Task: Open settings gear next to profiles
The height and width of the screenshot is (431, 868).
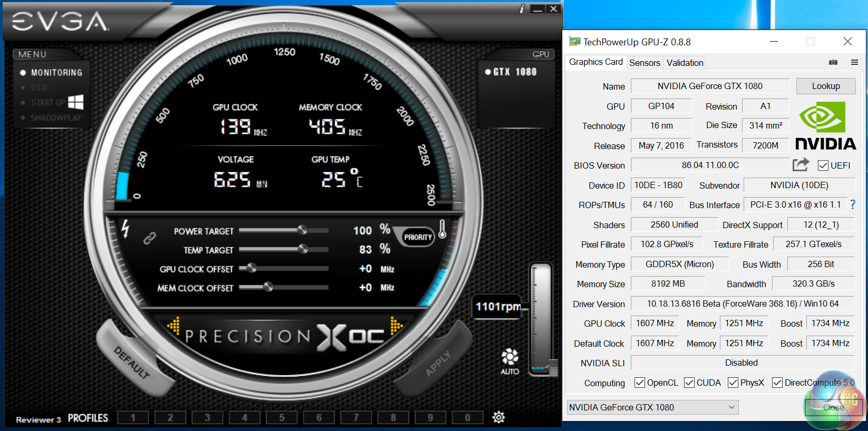Action: point(499,417)
